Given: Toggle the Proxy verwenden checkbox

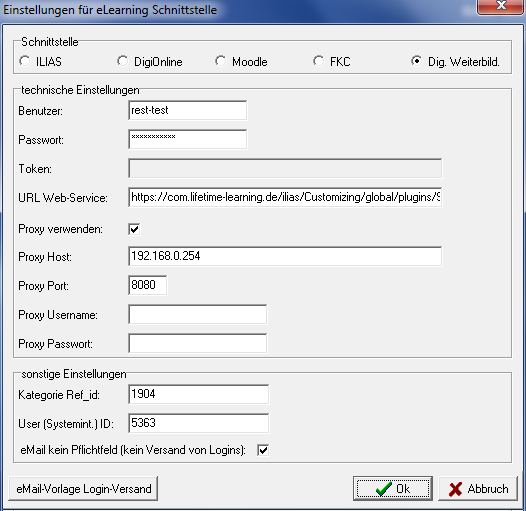Looking at the screenshot, I should point(134,229).
